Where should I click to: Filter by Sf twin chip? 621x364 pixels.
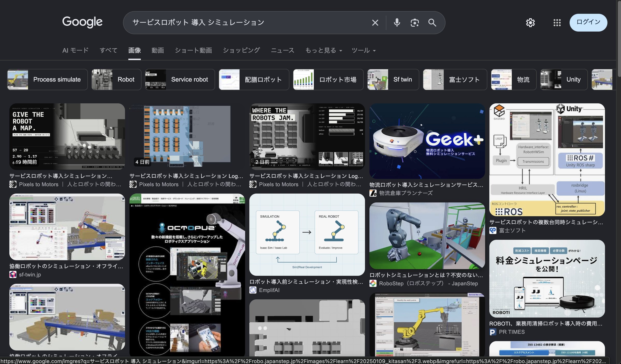[393, 80]
